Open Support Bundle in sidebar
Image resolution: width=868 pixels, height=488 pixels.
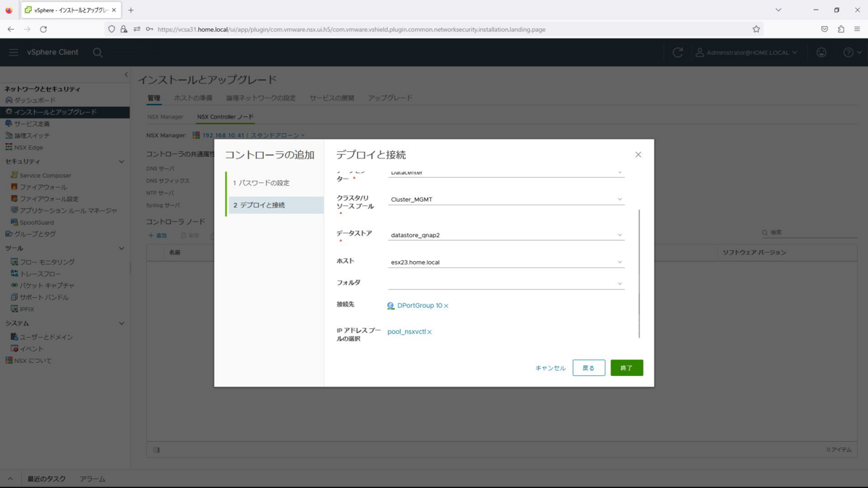click(x=44, y=297)
